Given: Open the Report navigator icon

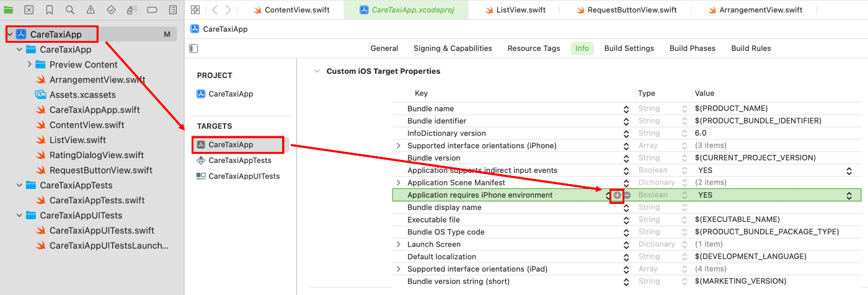Looking at the screenshot, I should pos(173,10).
